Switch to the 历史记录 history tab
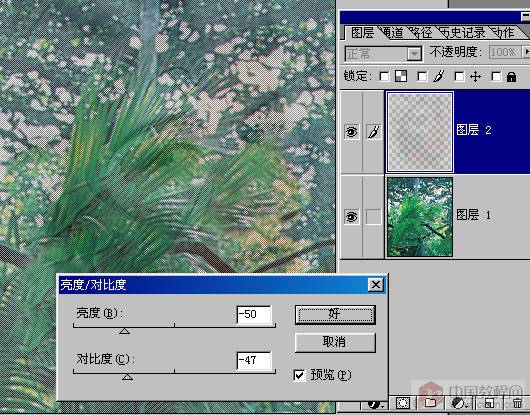 tap(463, 33)
